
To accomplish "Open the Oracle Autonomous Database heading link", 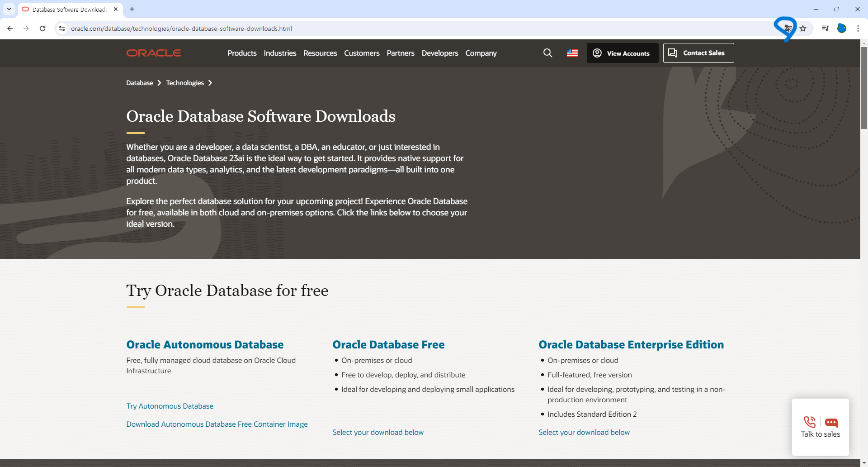I will [x=205, y=345].
